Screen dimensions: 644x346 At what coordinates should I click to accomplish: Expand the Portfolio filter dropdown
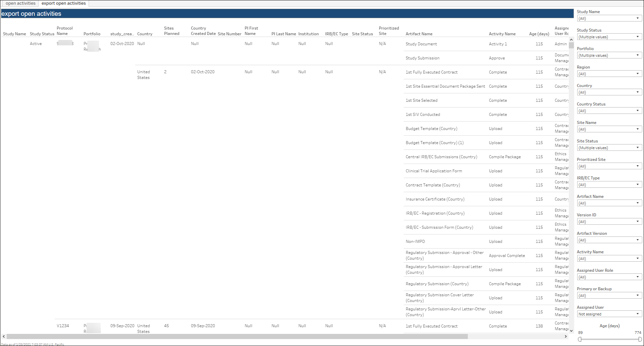(609, 55)
